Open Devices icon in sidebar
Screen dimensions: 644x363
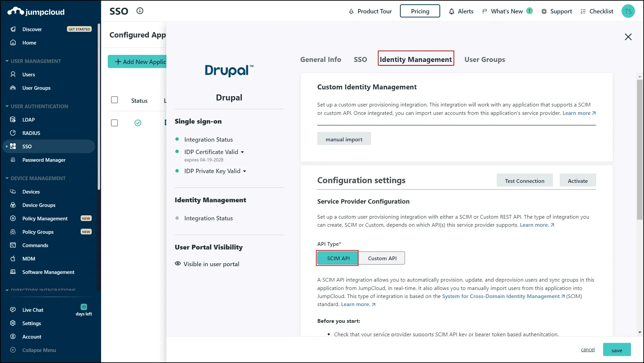pos(13,192)
